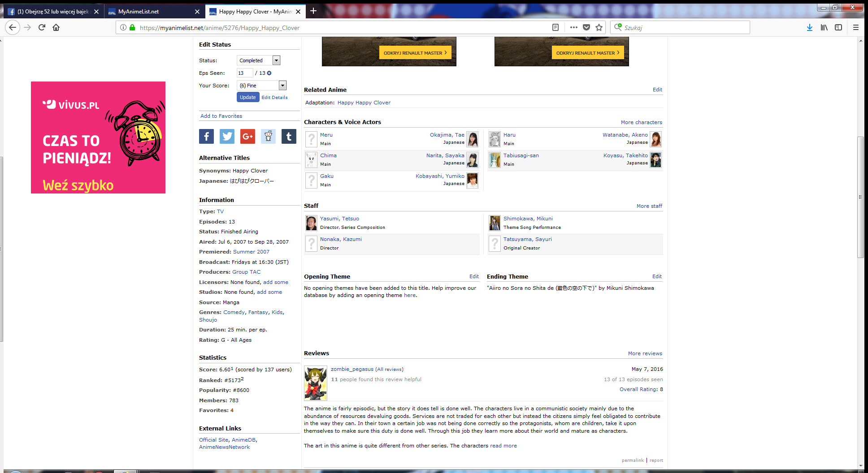Share page via Tumblr icon

[x=289, y=137]
